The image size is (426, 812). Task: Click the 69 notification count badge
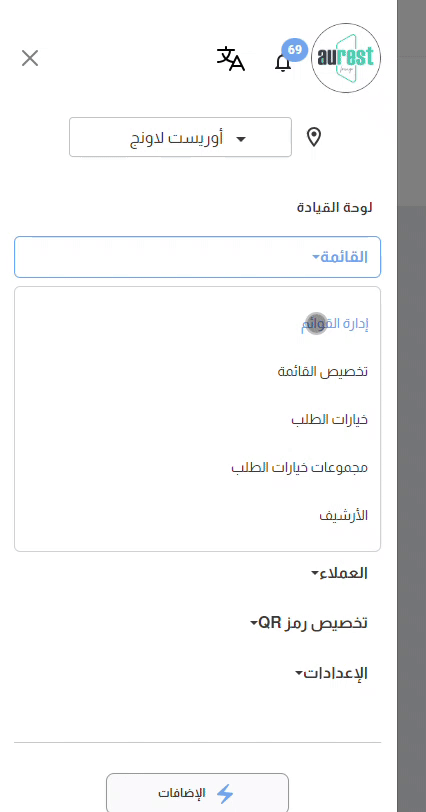pyautogui.click(x=295, y=50)
